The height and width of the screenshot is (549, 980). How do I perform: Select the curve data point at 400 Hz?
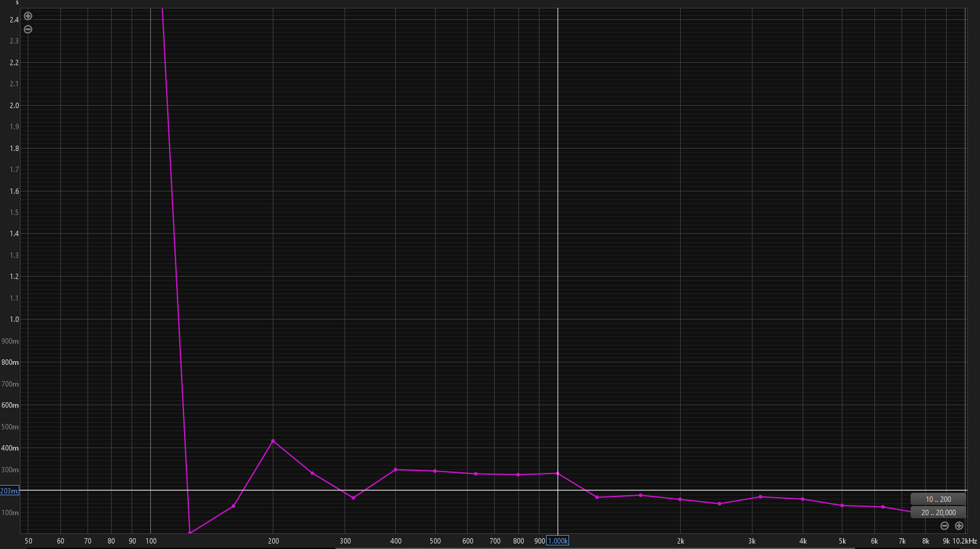395,469
